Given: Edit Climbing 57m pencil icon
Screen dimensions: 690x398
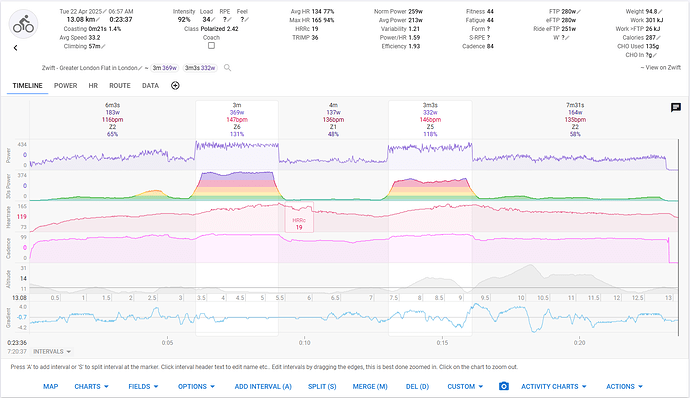Looking at the screenshot, I should (x=103, y=46).
